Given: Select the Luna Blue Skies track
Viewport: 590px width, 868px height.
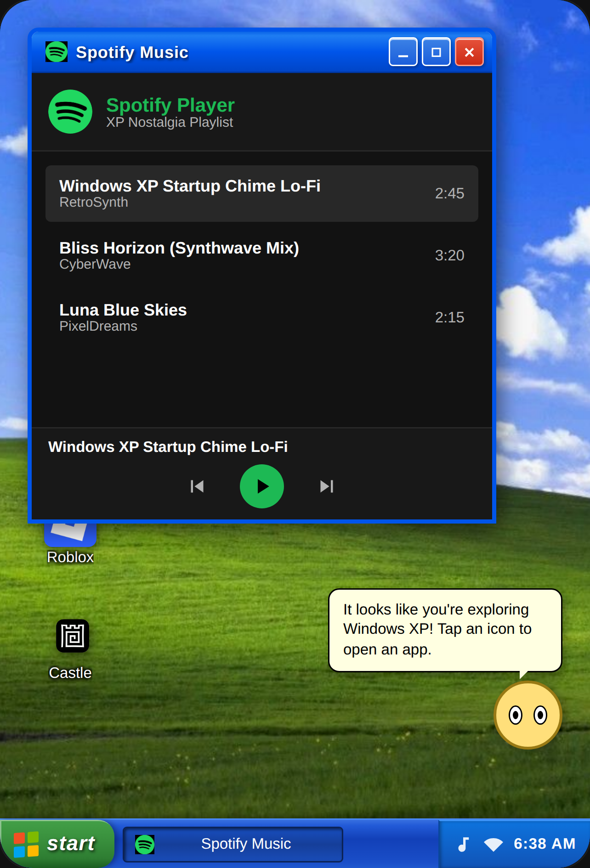Looking at the screenshot, I should 262,317.
